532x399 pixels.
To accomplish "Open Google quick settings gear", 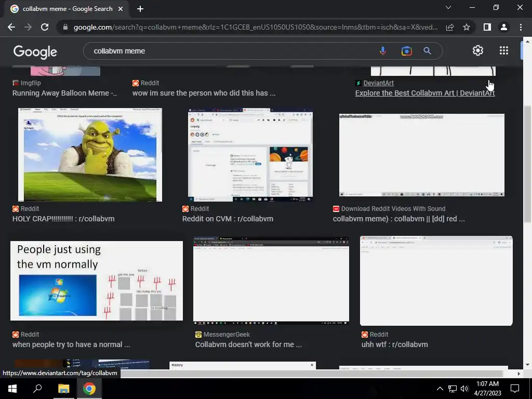I will click(x=478, y=50).
